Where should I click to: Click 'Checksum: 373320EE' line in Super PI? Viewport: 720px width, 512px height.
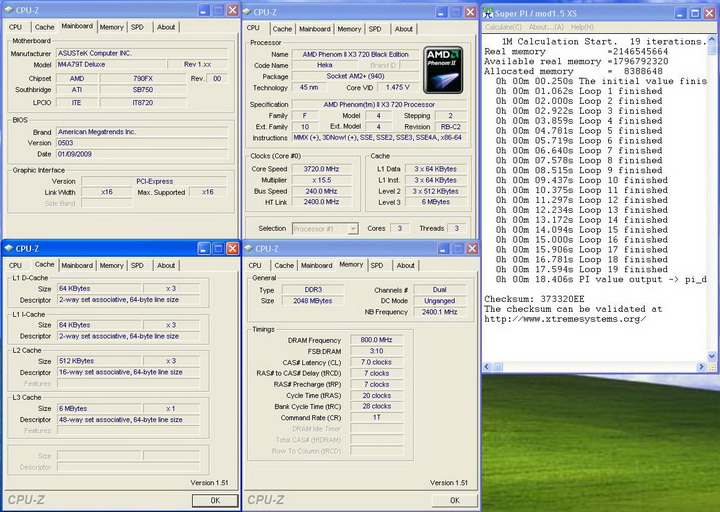[534, 299]
